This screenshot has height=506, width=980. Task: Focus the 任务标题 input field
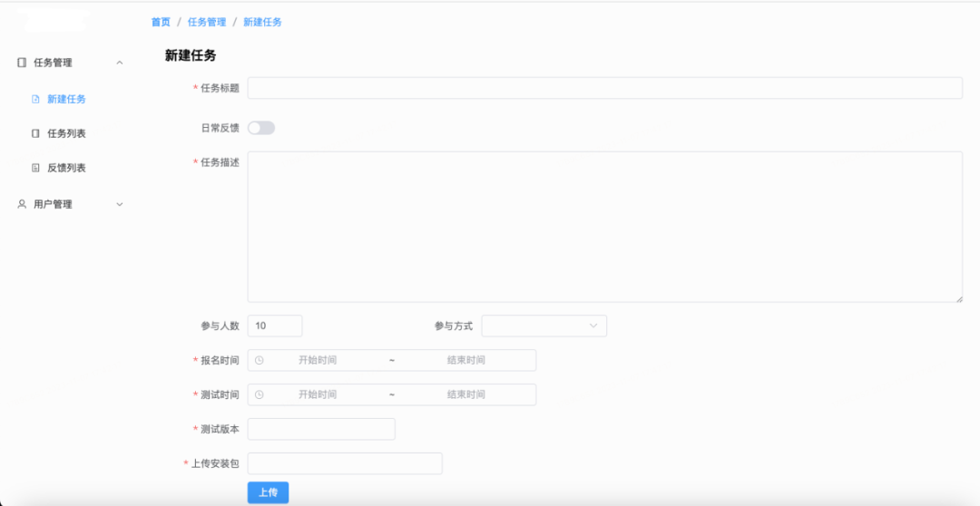(605, 88)
